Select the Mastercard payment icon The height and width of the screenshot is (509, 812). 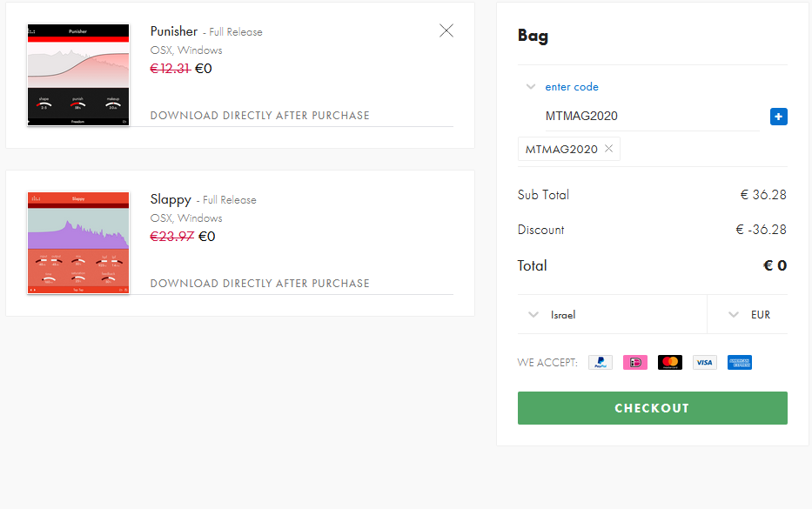click(x=669, y=363)
